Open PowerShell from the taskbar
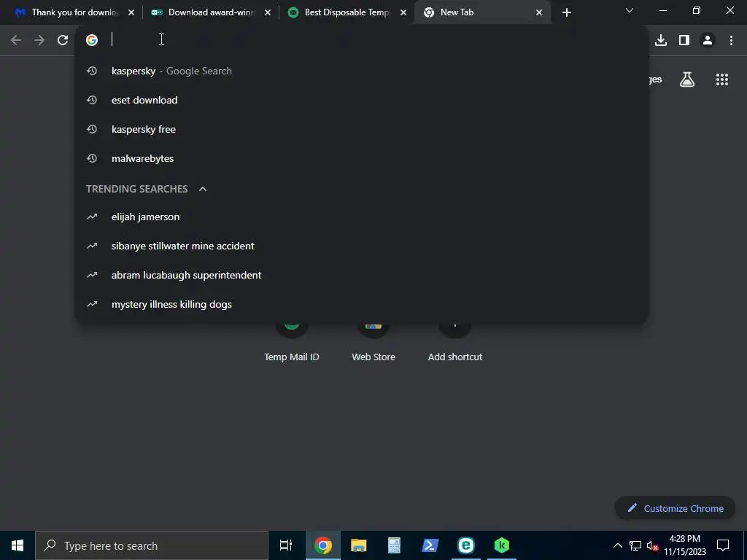Screen dimensions: 747x560 coord(430,545)
